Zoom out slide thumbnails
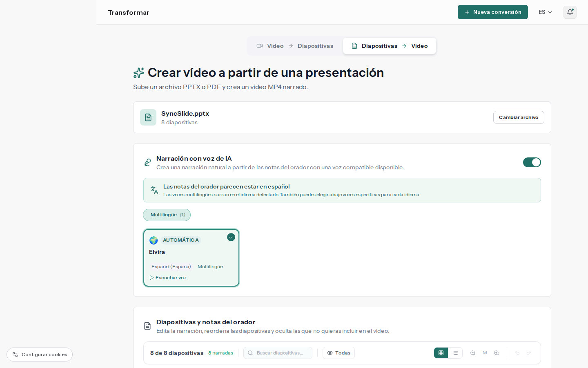The height and width of the screenshot is (368, 588). [473, 353]
